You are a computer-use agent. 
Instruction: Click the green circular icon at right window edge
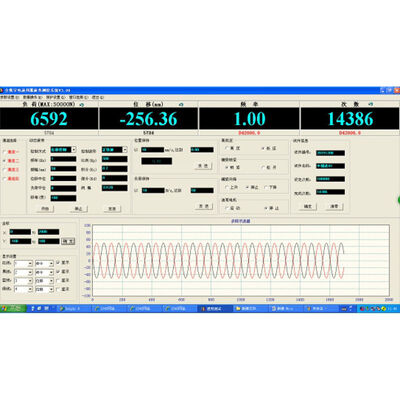[x=399, y=200]
